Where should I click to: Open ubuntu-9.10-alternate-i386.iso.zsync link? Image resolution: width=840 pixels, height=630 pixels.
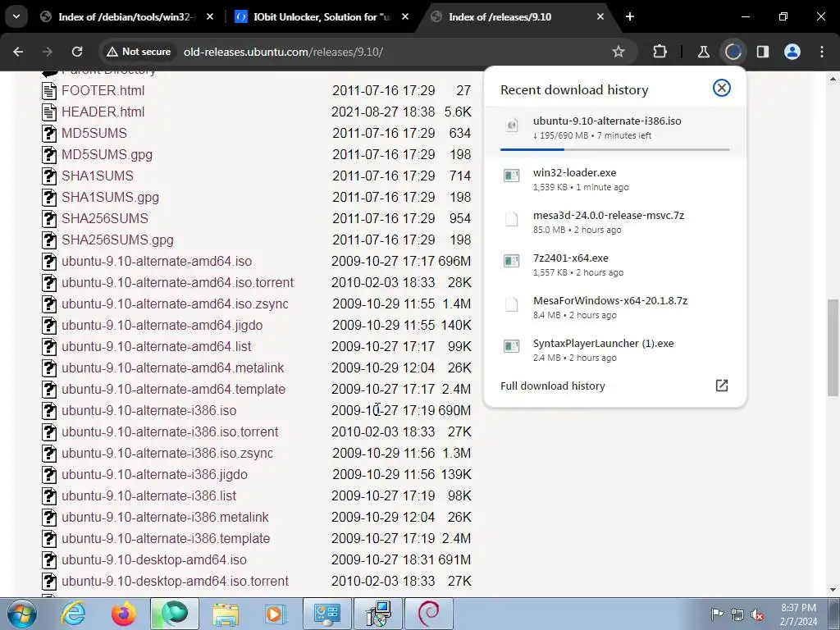(x=167, y=453)
